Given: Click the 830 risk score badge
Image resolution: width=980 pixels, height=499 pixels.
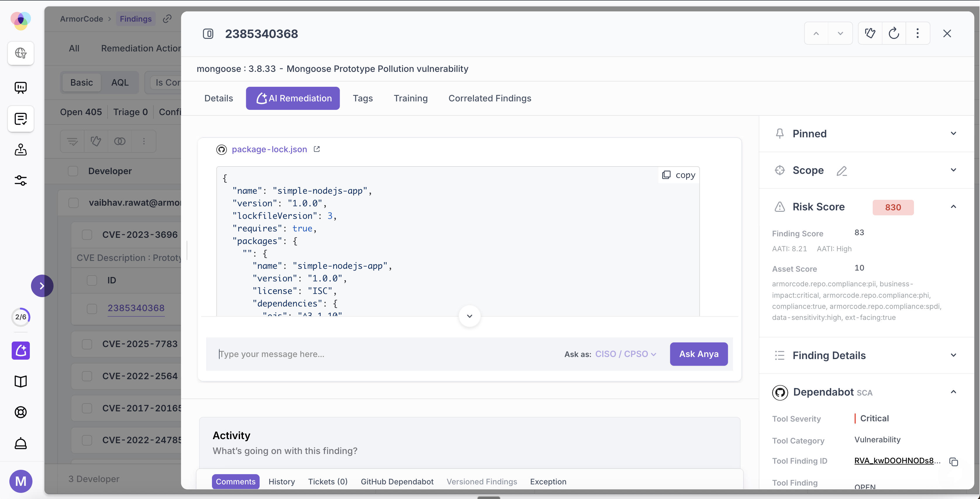Looking at the screenshot, I should click(x=893, y=207).
